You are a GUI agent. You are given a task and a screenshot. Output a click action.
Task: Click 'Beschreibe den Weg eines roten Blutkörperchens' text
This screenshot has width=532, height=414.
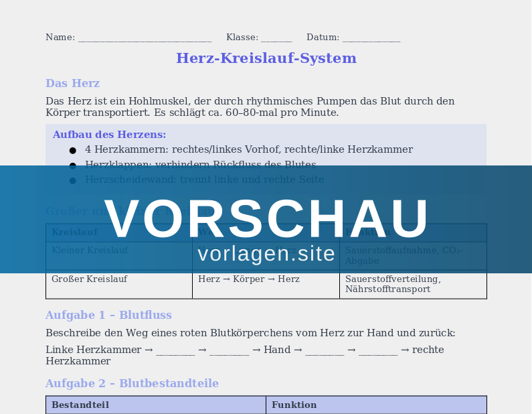click(x=250, y=333)
